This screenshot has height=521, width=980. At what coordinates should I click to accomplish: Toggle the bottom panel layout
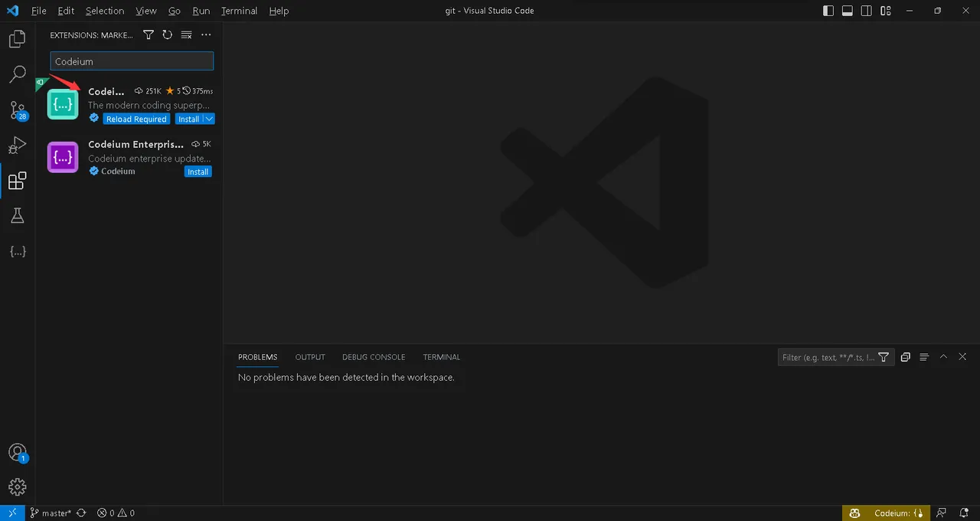848,11
